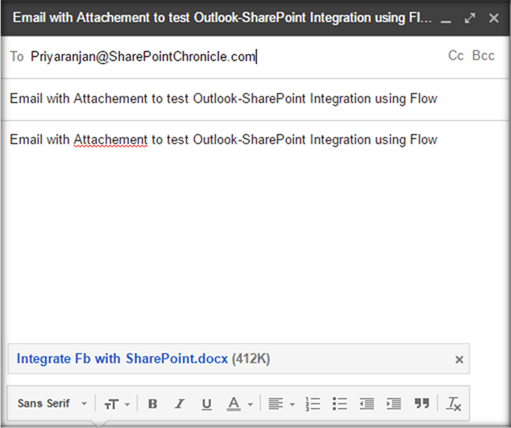The width and height of the screenshot is (511, 428).
Task: Insert a bulleted list
Action: (340, 404)
